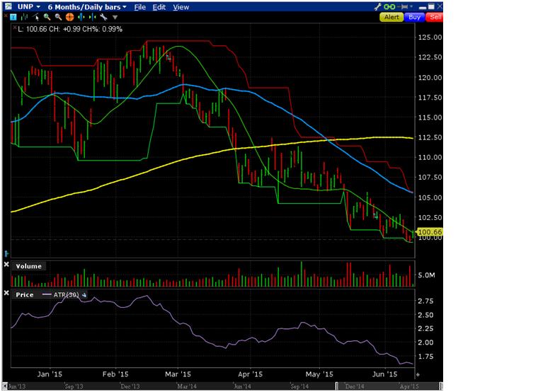Open the View menu
Screen dimensions: 555x392
coord(181,6)
